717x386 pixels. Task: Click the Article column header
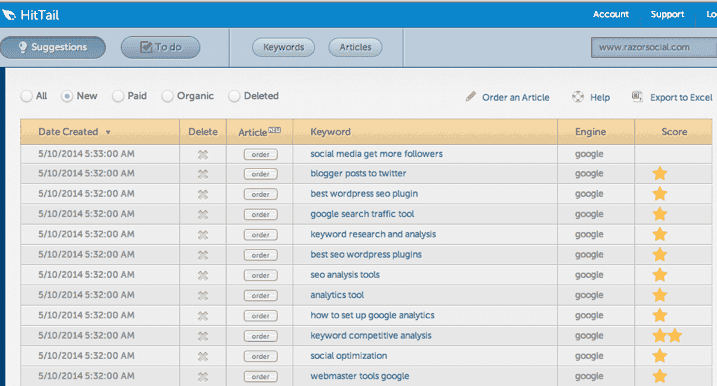(x=259, y=132)
